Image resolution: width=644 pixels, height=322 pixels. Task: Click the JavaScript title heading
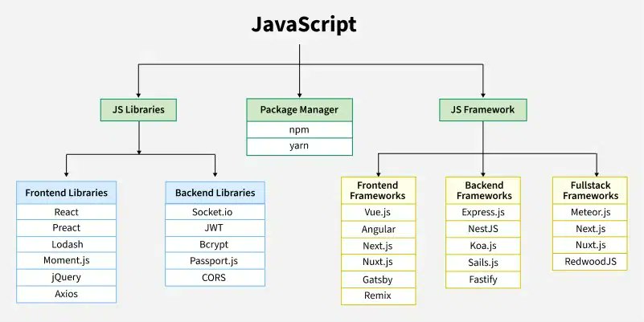[x=304, y=25]
